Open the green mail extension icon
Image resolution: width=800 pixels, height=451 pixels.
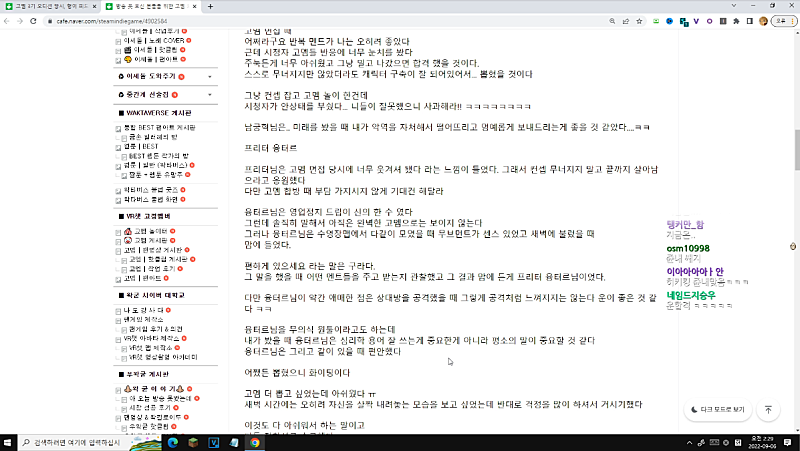point(656,21)
